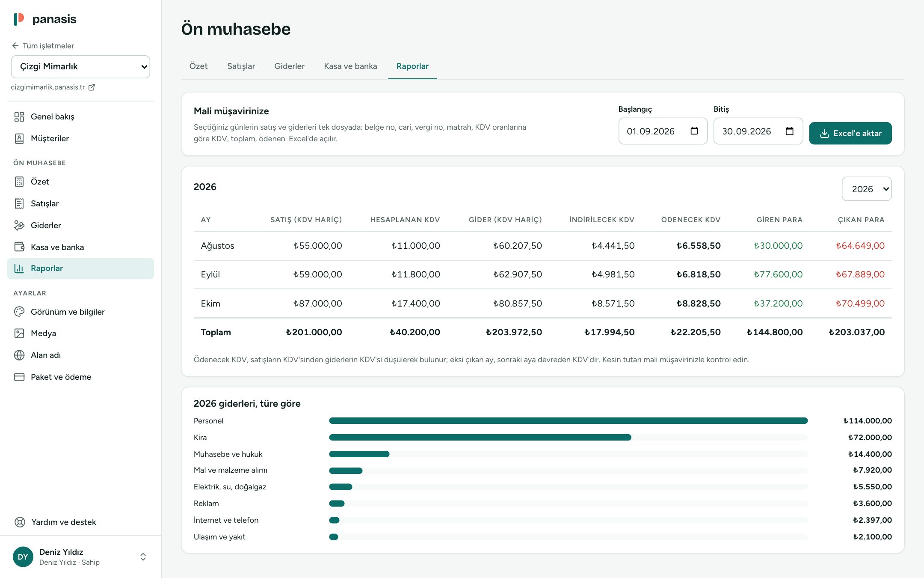Click the Kira expense progress bar

click(x=568, y=438)
